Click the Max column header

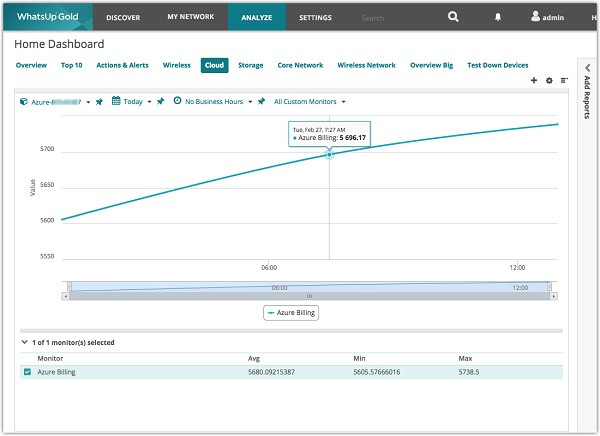[x=465, y=358]
